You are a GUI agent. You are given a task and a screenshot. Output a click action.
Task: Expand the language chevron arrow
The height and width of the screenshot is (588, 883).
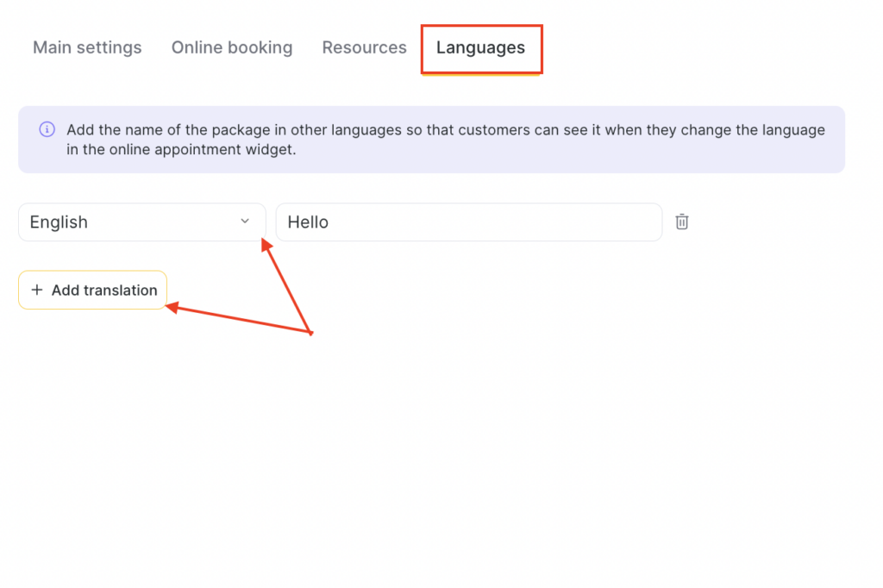coord(245,222)
